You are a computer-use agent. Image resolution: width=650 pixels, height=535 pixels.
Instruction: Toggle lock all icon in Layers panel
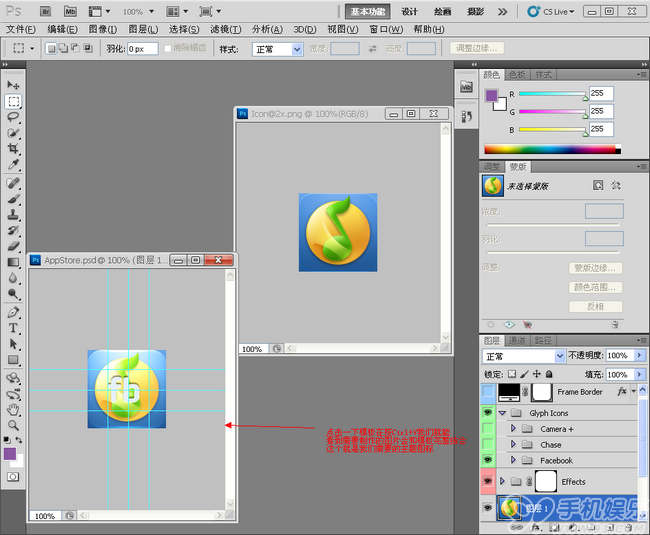pos(549,374)
